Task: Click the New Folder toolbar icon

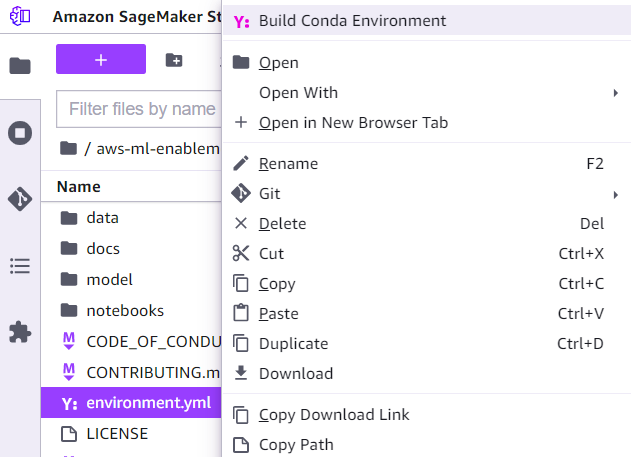Action: [x=174, y=60]
